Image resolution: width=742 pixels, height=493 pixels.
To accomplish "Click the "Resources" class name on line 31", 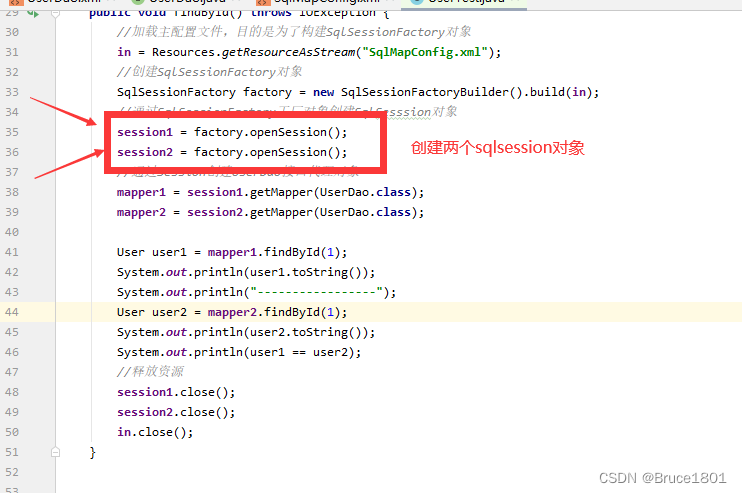I will (183, 52).
